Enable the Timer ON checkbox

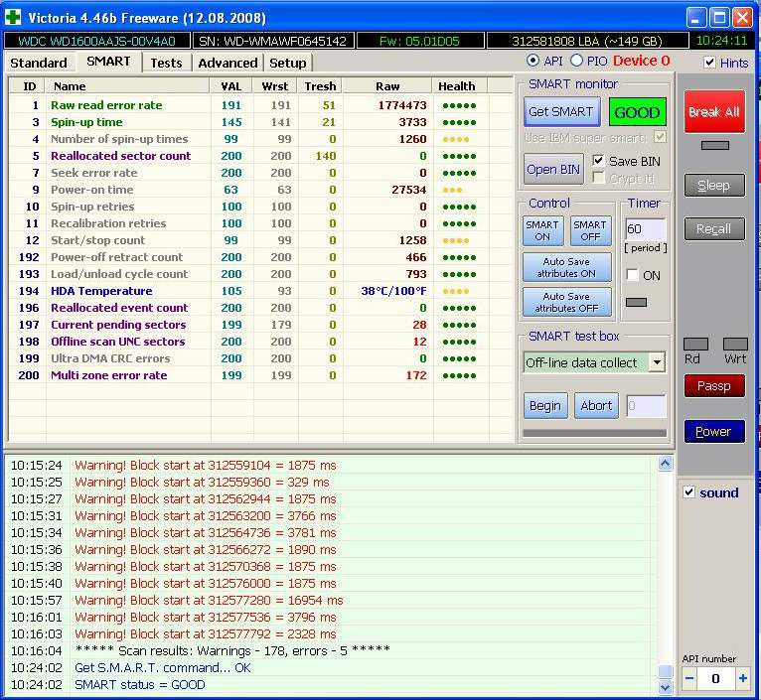(x=632, y=275)
